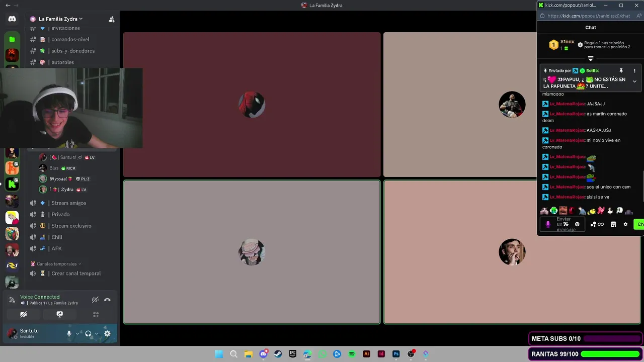Image resolution: width=644 pixels, height=362 pixels.
Task: Disconnect from the voice channel
Action: coord(107,300)
